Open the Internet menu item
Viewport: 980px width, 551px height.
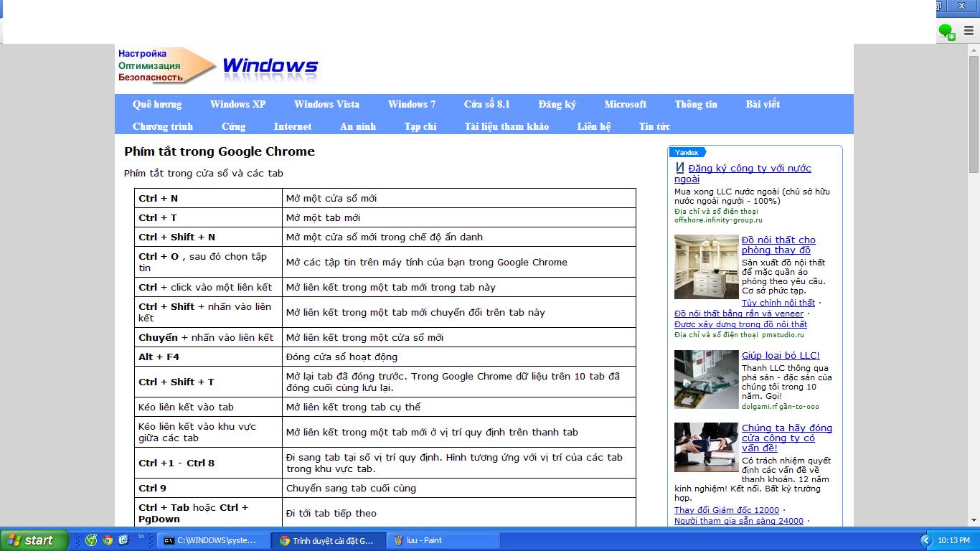[293, 126]
